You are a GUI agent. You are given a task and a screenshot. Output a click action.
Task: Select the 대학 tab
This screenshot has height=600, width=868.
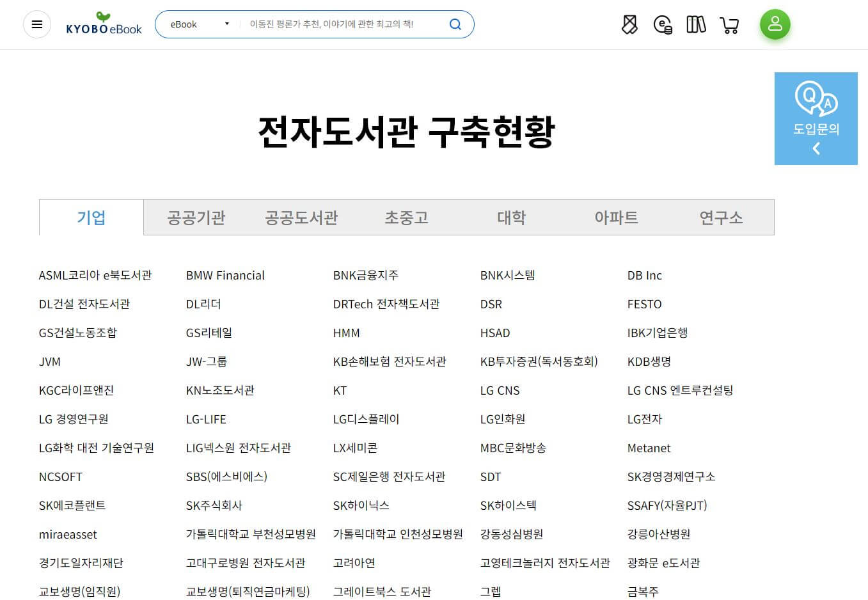511,217
